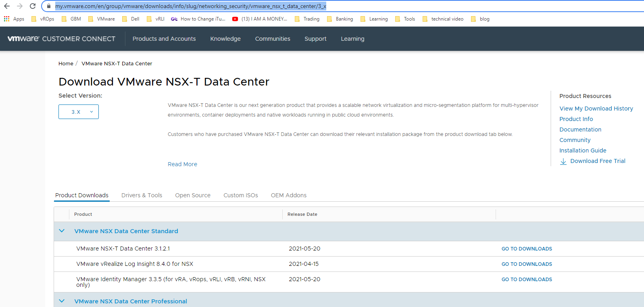This screenshot has height=307, width=644.
Task: Go to downloads for vRealize Log Insight 8.4.0
Action: [x=527, y=264]
